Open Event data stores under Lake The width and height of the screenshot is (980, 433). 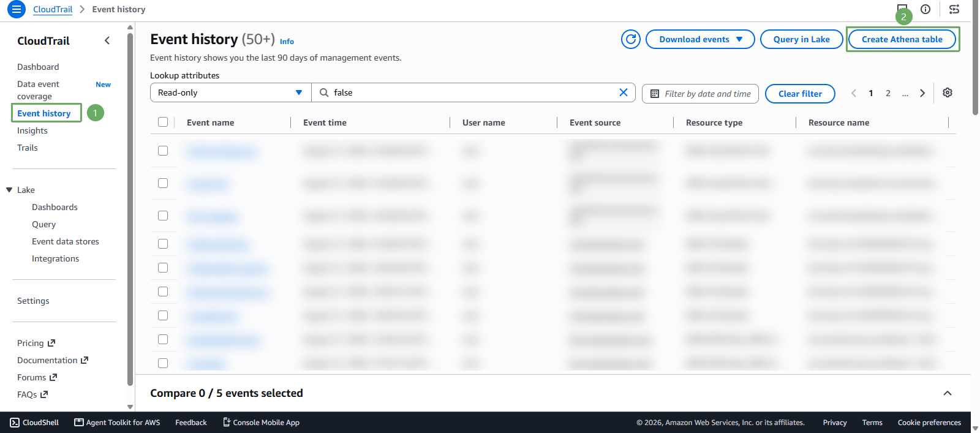(66, 241)
